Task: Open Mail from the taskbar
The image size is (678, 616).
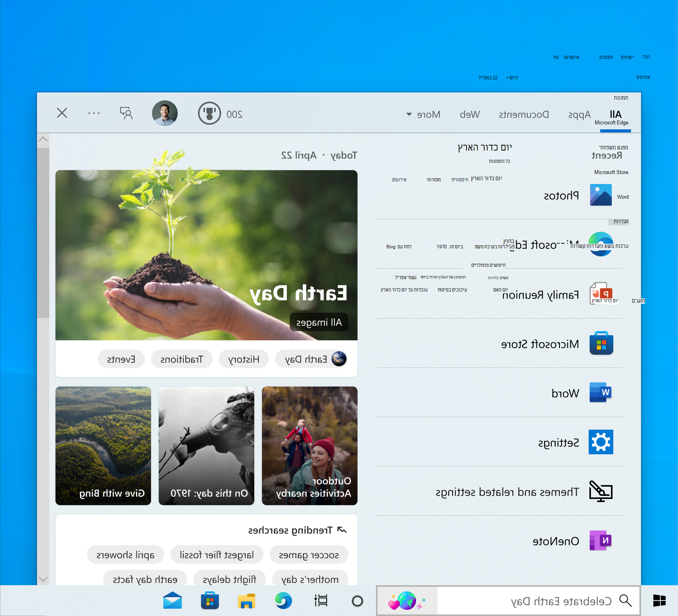Action: (x=172, y=601)
